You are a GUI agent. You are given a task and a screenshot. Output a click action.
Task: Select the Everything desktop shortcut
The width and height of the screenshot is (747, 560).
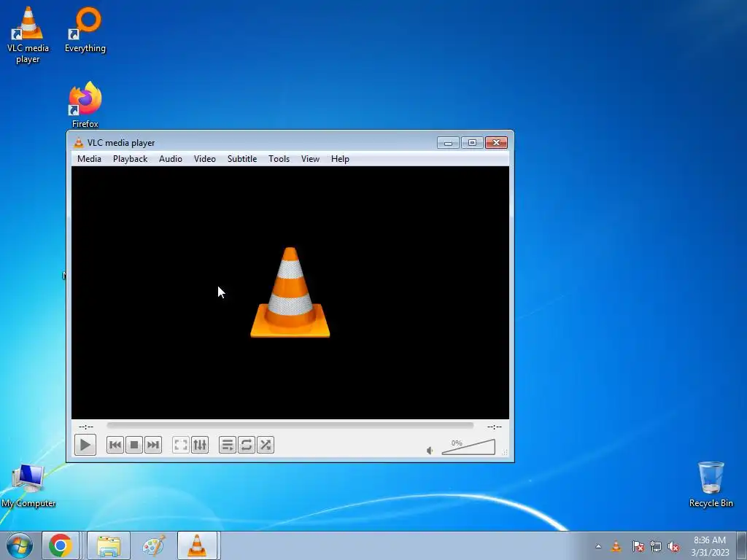(x=85, y=29)
